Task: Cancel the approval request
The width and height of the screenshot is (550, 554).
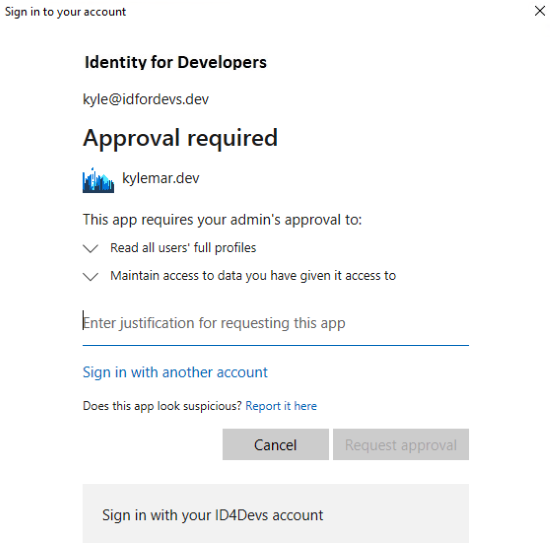Action: pos(276,444)
